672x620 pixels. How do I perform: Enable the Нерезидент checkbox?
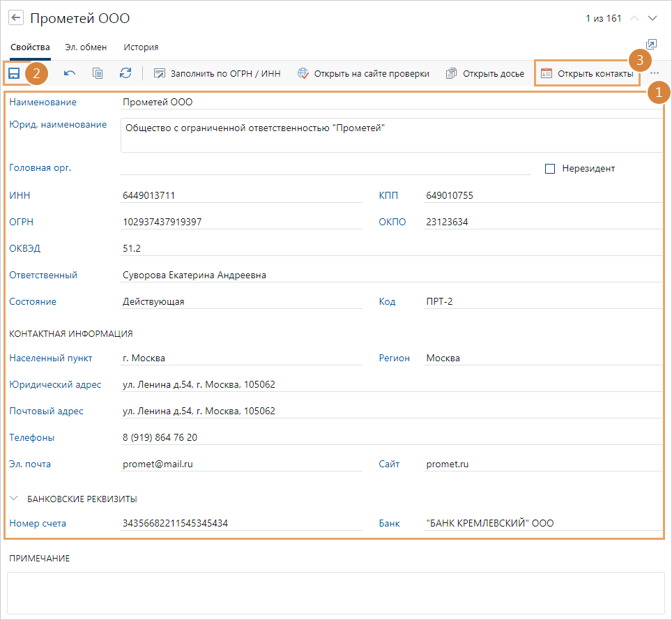point(550,169)
